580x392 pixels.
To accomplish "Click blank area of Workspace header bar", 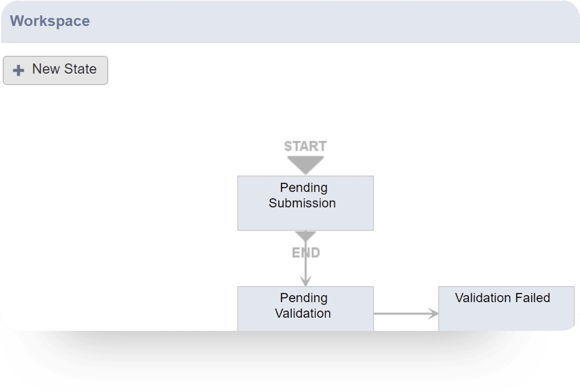I will [x=340, y=21].
